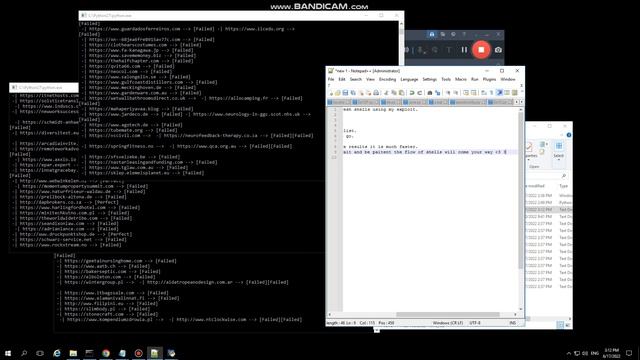The height and width of the screenshot is (360, 640).
Task: Toggle Bandicam microphone icon in recording bar
Action: (x=421, y=50)
